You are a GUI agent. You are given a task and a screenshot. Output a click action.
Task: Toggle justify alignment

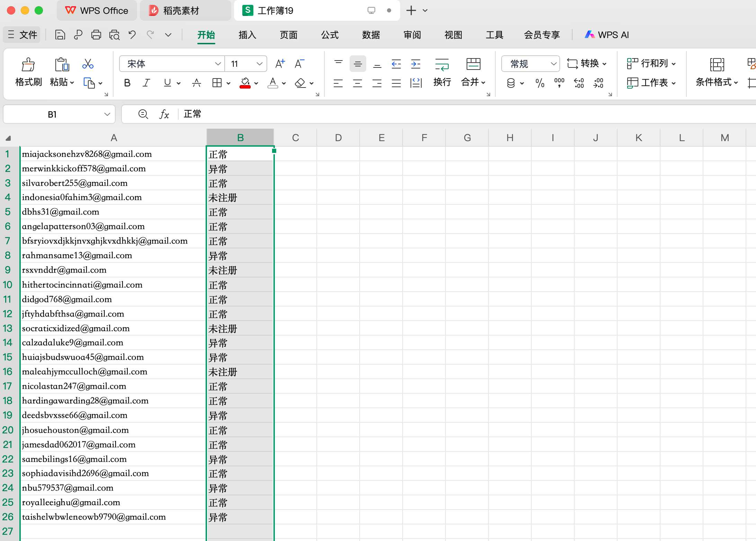396,83
